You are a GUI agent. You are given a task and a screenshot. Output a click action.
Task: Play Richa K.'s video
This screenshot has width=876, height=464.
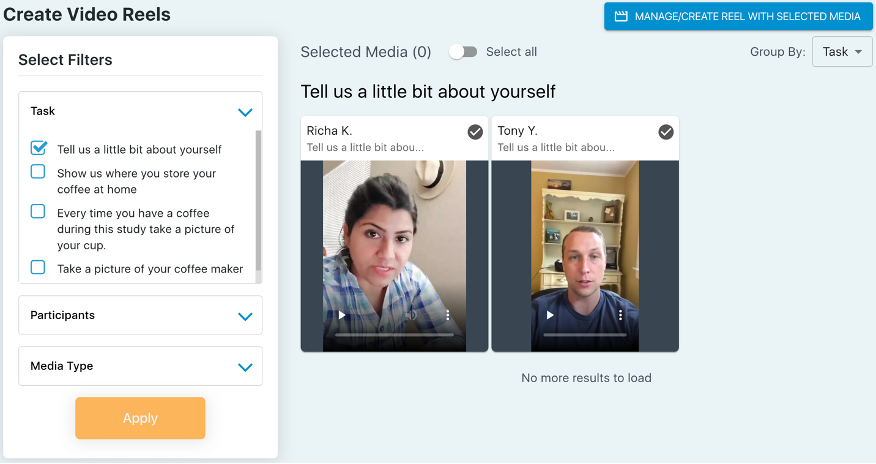click(342, 314)
